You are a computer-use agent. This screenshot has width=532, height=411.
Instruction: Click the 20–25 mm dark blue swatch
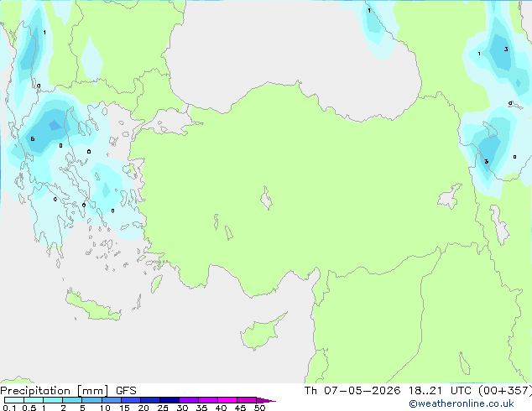(x=150, y=400)
